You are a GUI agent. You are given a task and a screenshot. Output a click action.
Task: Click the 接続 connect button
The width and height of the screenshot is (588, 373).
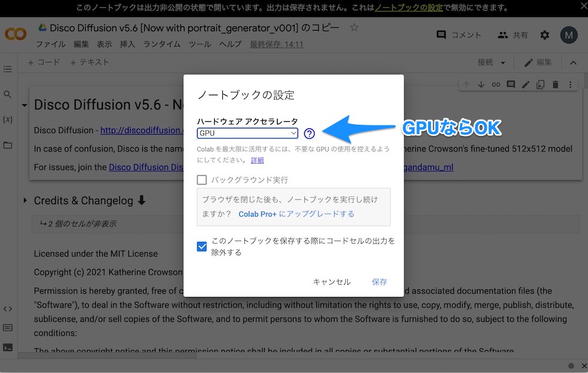point(485,62)
